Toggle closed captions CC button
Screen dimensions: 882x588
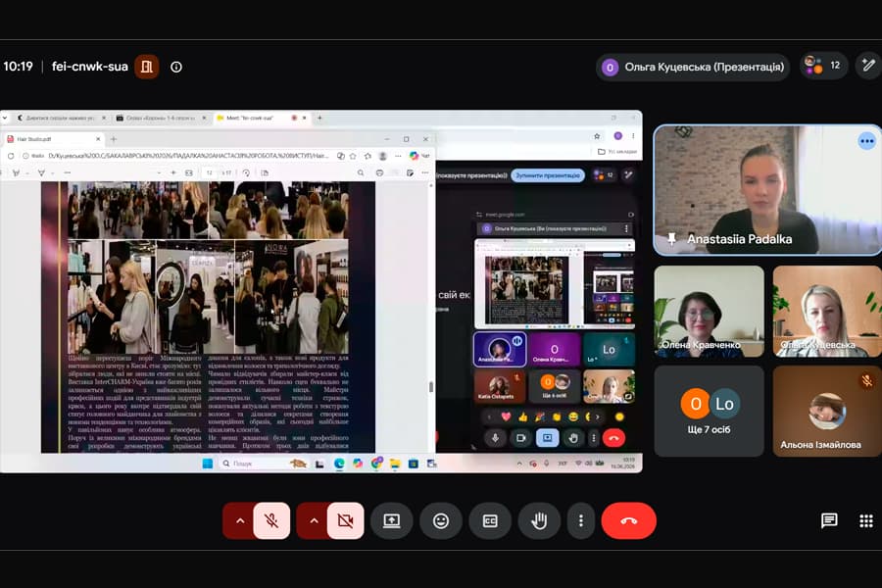pos(490,520)
